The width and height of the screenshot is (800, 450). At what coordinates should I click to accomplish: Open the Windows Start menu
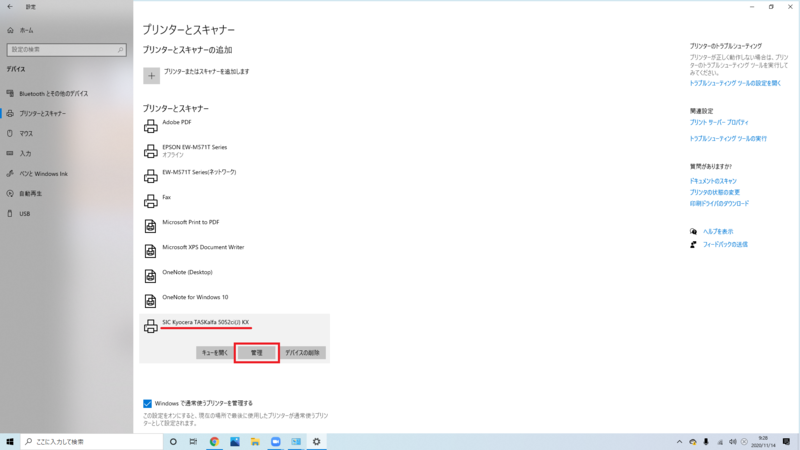(x=10, y=442)
